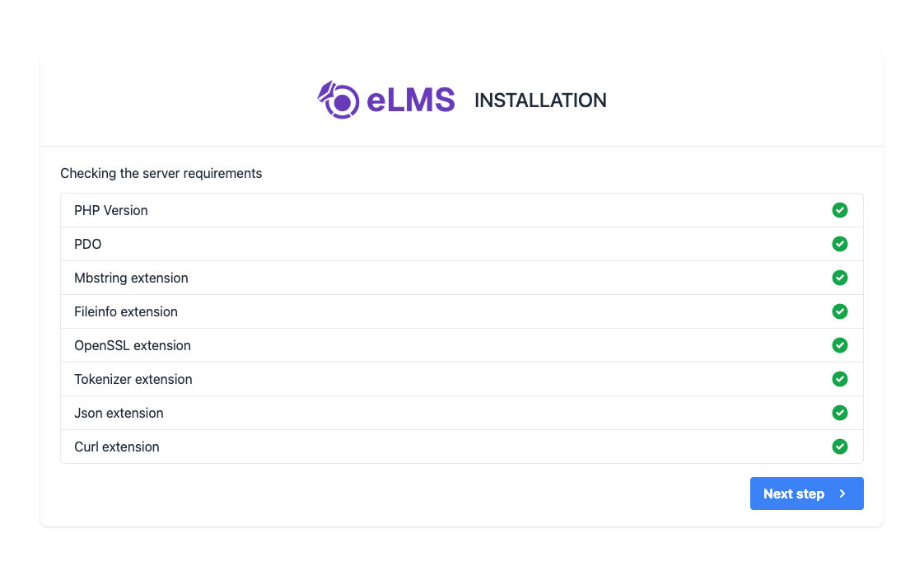This screenshot has width=924, height=580.
Task: Select the PDO requirement text
Action: 88,244
